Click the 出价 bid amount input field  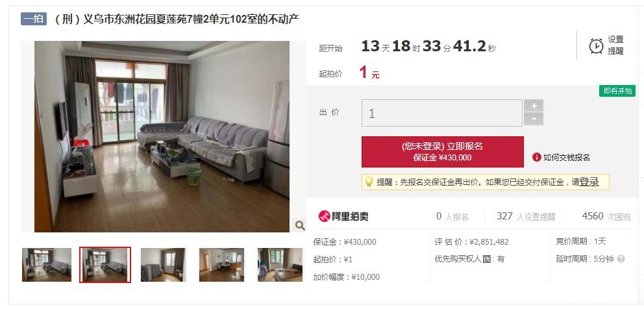pyautogui.click(x=442, y=113)
